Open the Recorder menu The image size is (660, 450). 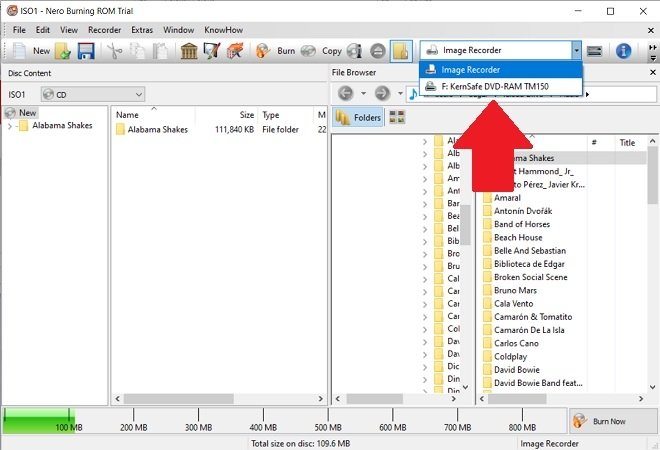(x=104, y=30)
